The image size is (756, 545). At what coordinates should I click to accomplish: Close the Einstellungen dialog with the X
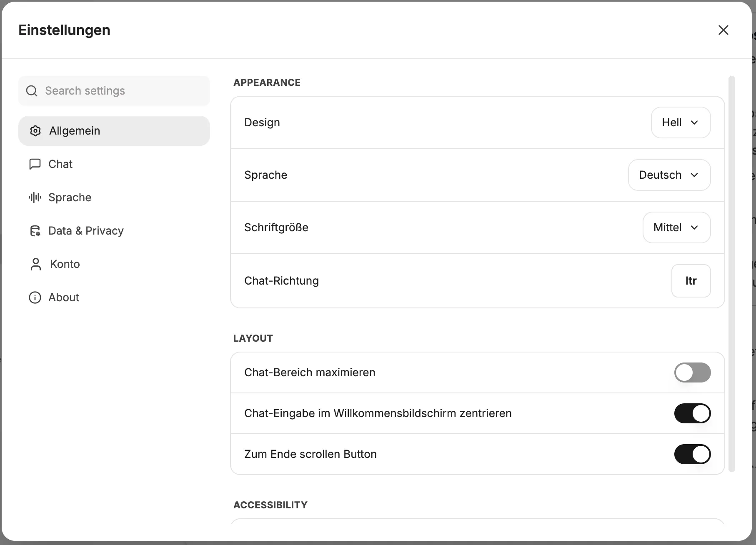click(x=723, y=30)
